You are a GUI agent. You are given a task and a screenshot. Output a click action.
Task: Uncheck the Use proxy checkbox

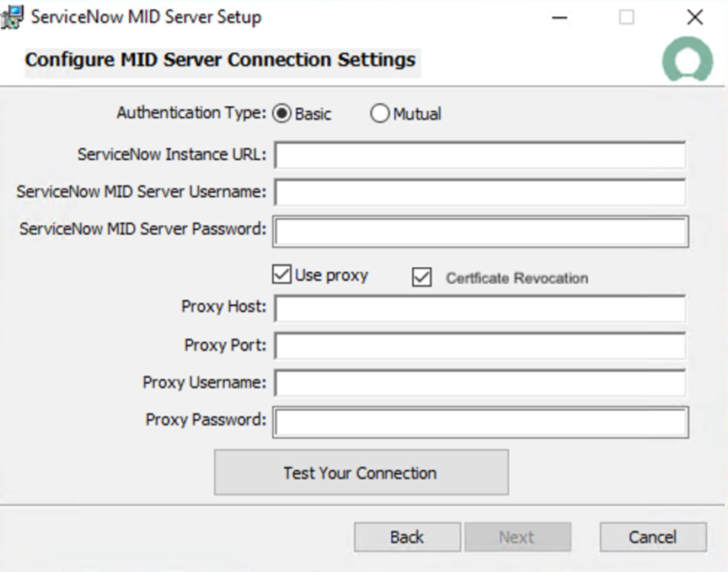coord(281,275)
